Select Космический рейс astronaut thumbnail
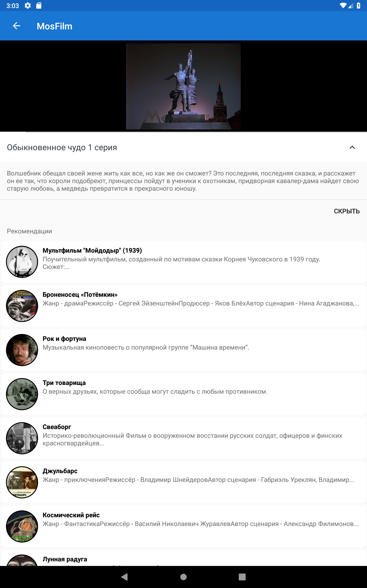The height and width of the screenshot is (588, 367). coord(22,526)
